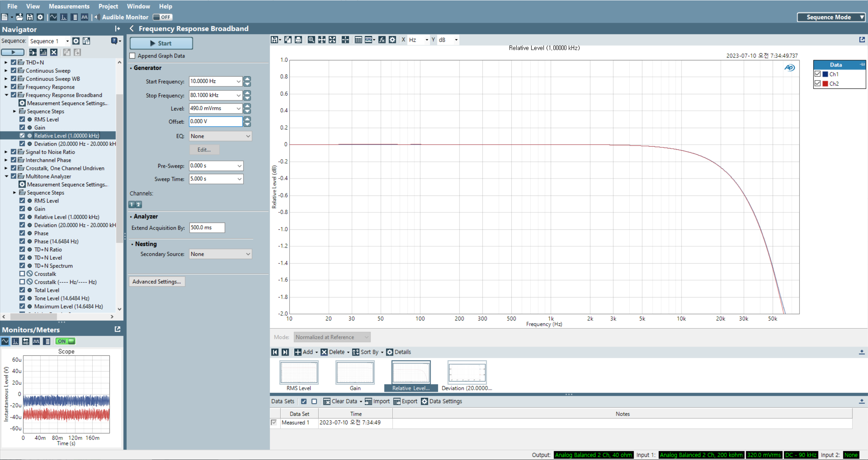Expand the Signal to Noise Ratio node
868x460 pixels.
(x=6, y=152)
